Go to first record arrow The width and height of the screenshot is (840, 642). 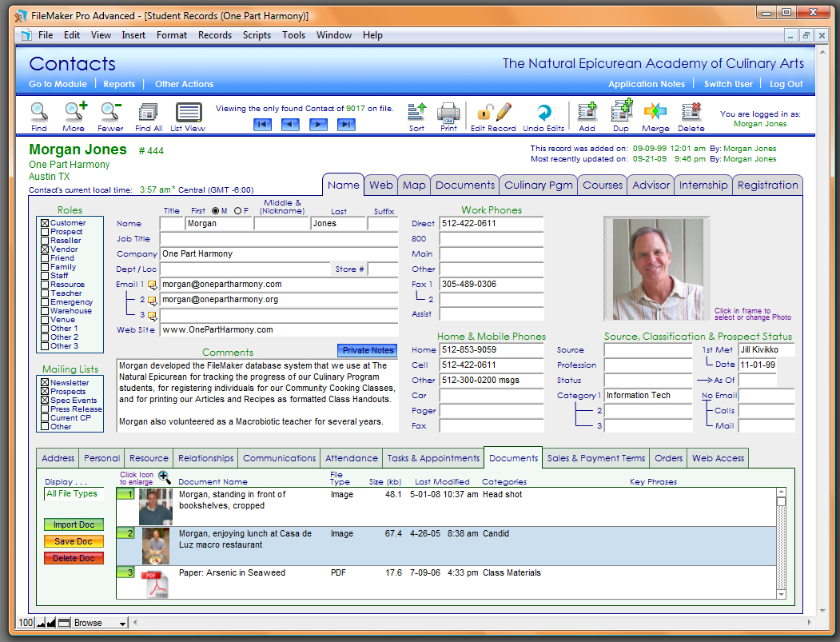click(x=262, y=125)
